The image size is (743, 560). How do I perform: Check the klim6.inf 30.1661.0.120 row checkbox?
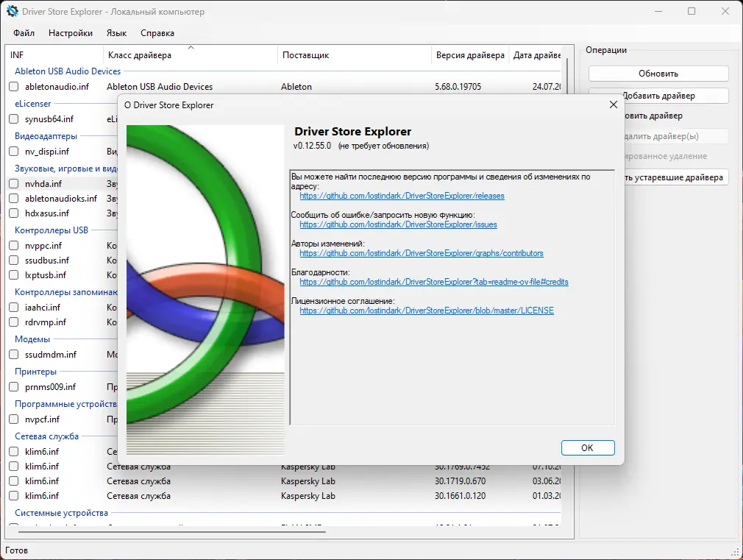coord(14,495)
